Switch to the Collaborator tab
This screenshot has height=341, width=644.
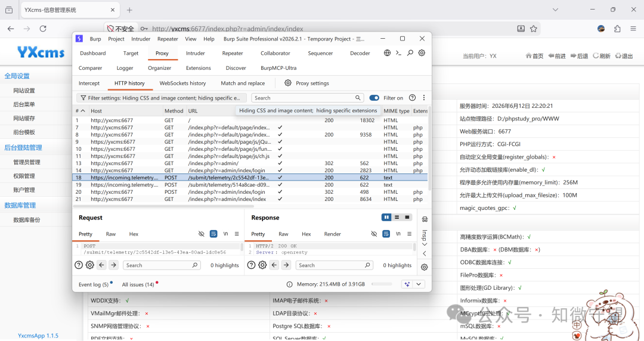coord(275,54)
